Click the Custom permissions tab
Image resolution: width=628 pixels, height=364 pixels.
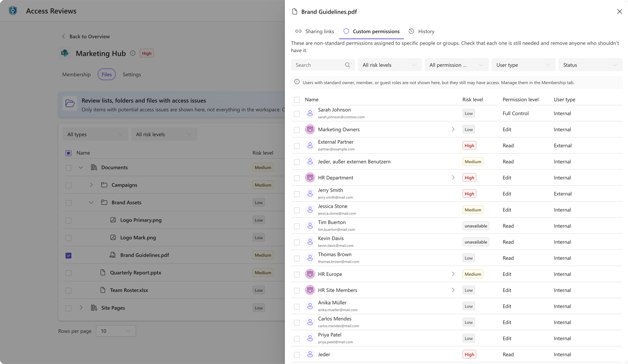coord(371,31)
